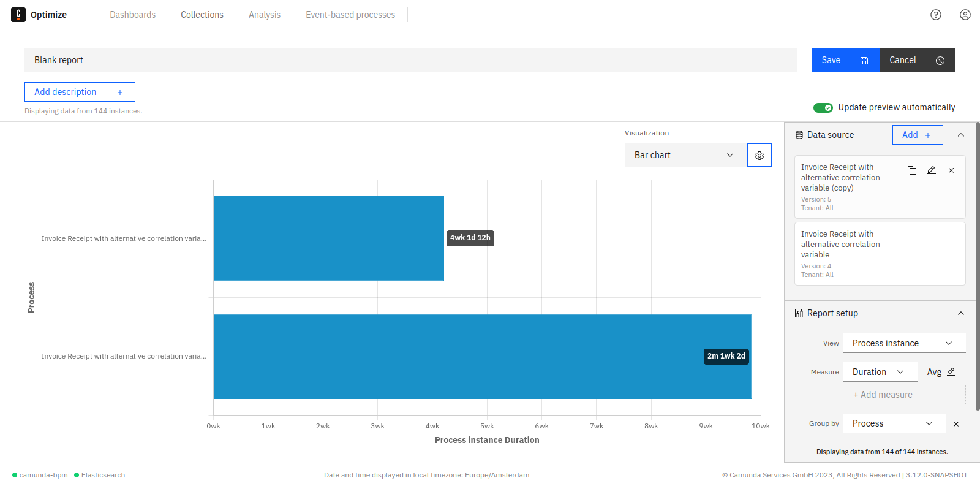Collapse the Data source section
This screenshot has height=486, width=980.
tap(961, 135)
